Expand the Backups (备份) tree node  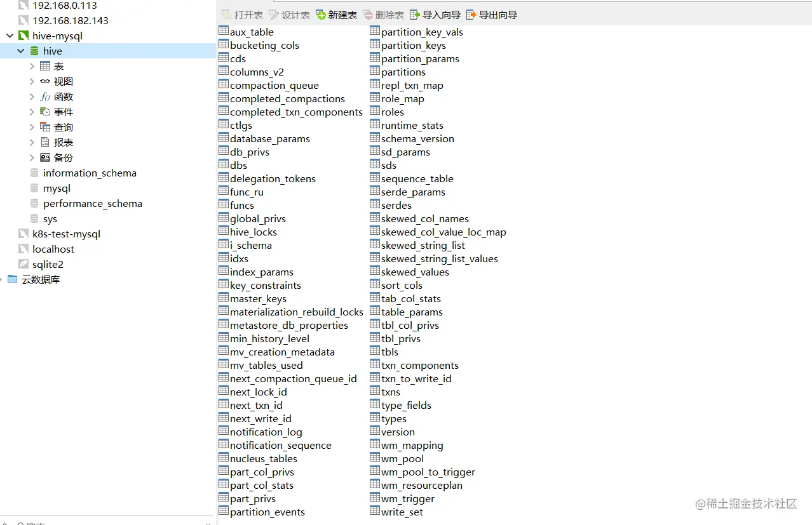click(32, 157)
